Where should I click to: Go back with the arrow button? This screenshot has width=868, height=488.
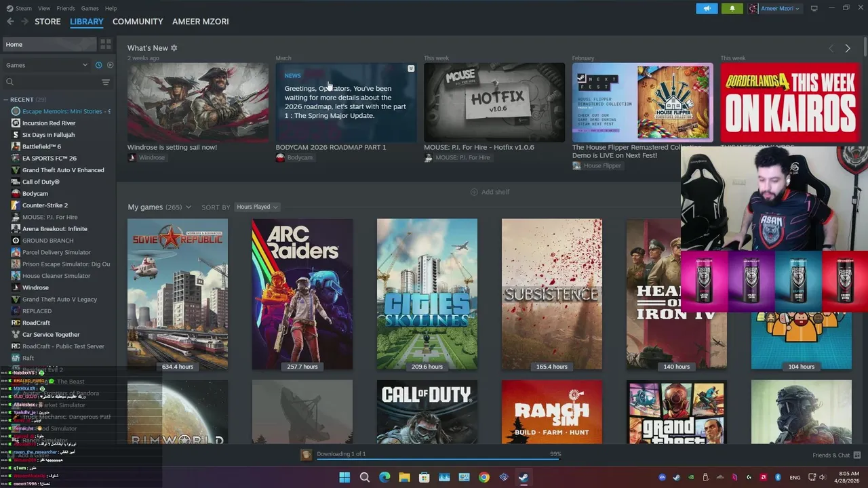[10, 22]
